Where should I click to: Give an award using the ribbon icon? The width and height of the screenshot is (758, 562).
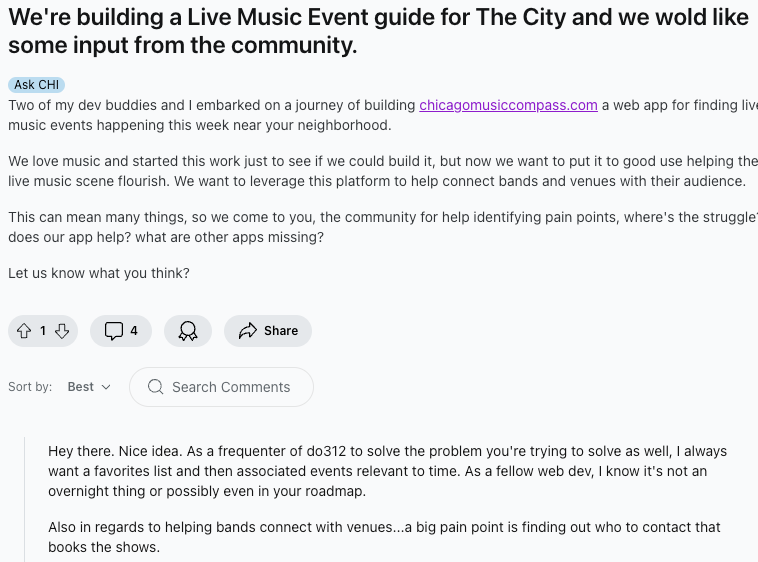pos(188,331)
